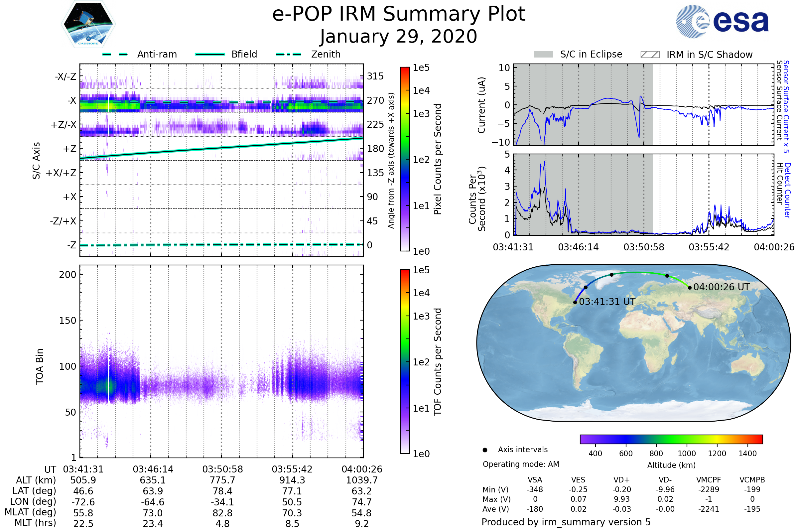Click the IRM in S/C Shadow hatched swatch

(650, 55)
